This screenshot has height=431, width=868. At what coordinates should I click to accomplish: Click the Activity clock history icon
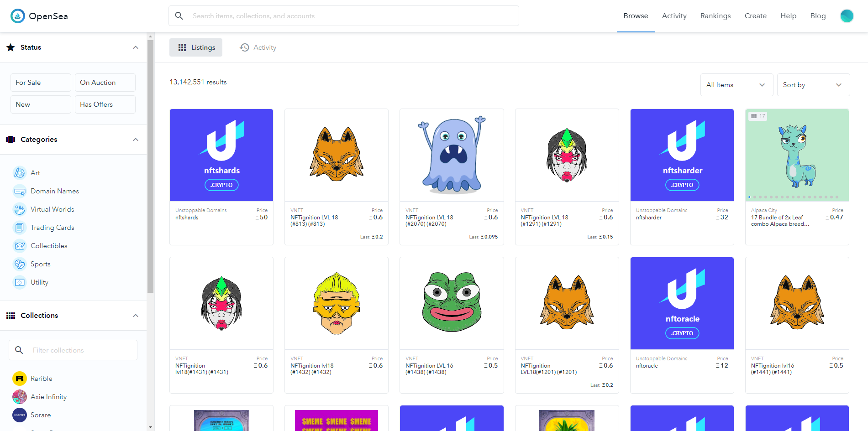click(245, 47)
